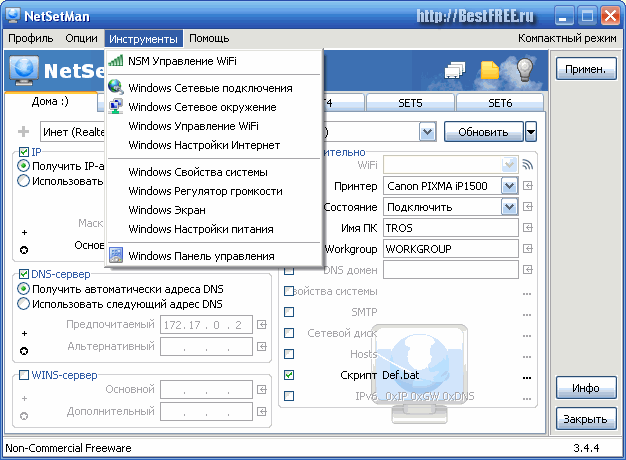Choose Windows Настройки питания menu item

tap(214, 229)
